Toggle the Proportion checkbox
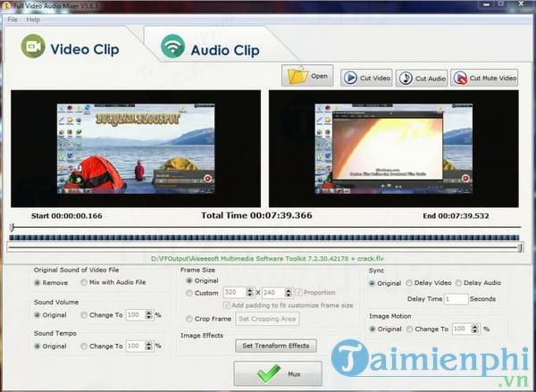This screenshot has height=392, width=536. point(298,292)
